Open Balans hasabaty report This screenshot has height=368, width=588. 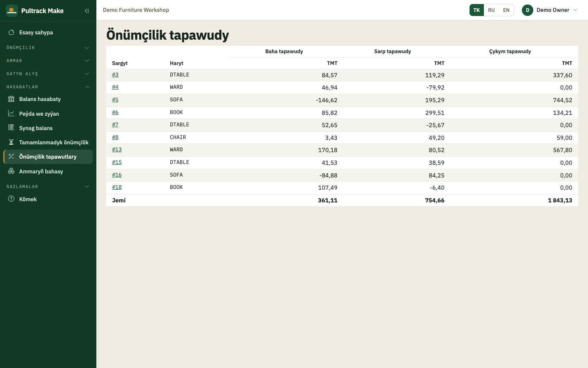point(48,99)
